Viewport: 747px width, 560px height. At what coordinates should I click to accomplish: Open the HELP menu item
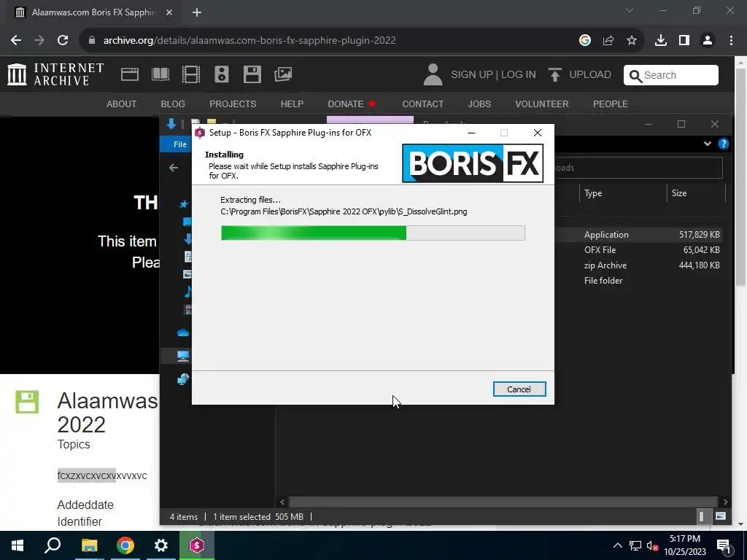point(292,104)
